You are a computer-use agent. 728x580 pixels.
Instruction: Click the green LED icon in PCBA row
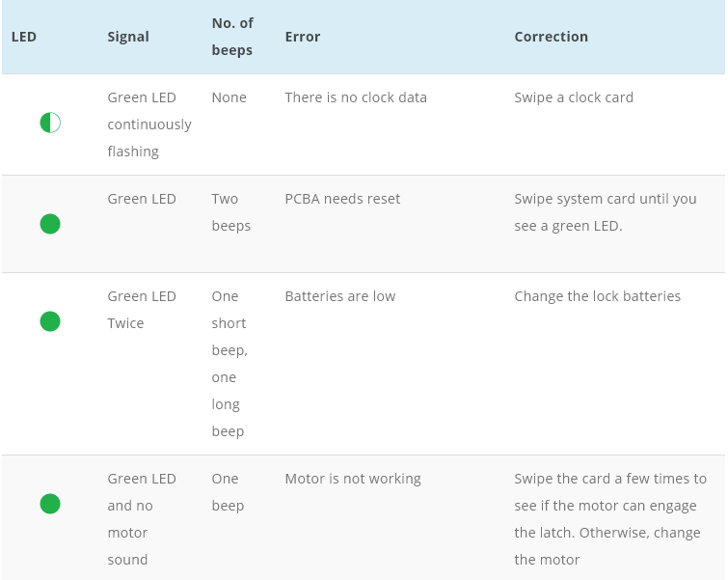[x=50, y=224]
